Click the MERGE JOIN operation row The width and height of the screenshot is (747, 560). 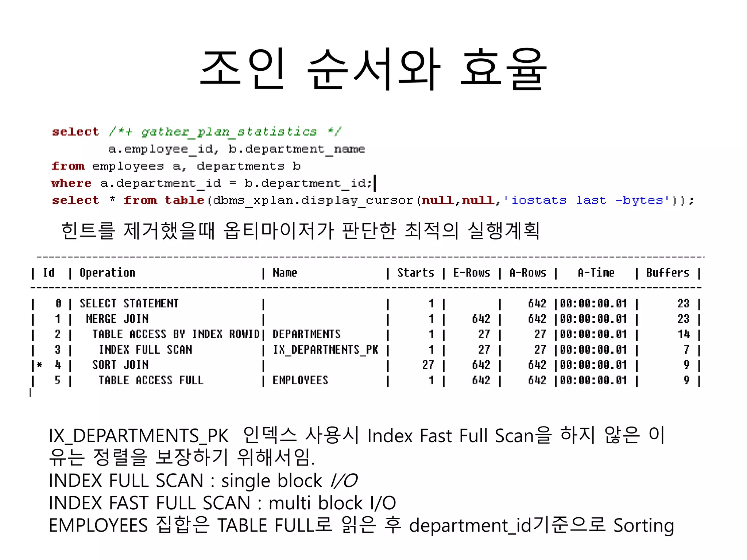point(117,319)
